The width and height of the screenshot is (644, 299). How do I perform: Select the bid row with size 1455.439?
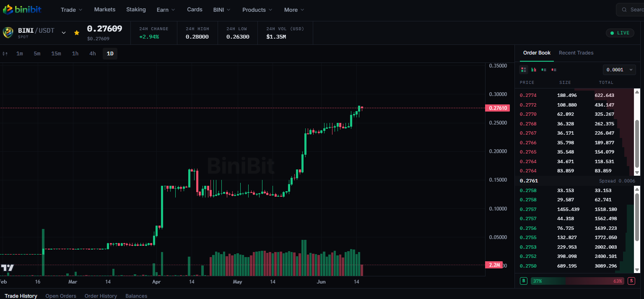pos(574,209)
